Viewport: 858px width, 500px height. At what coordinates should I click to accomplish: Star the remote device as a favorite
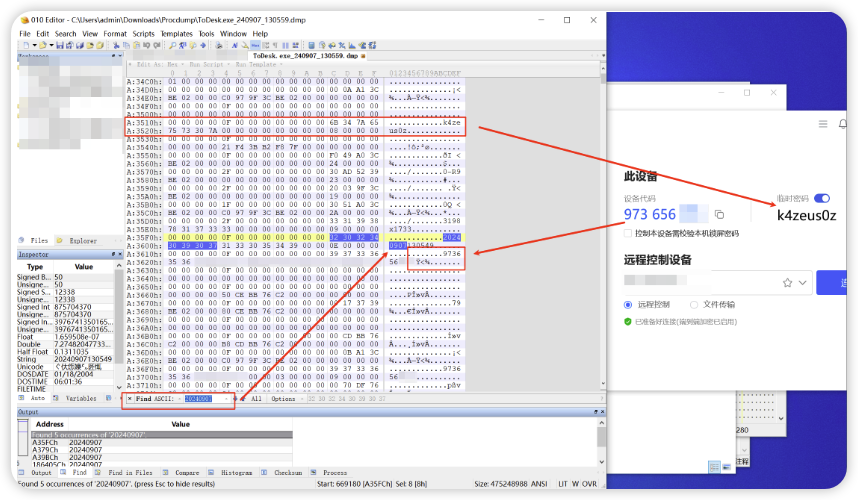[x=788, y=283]
